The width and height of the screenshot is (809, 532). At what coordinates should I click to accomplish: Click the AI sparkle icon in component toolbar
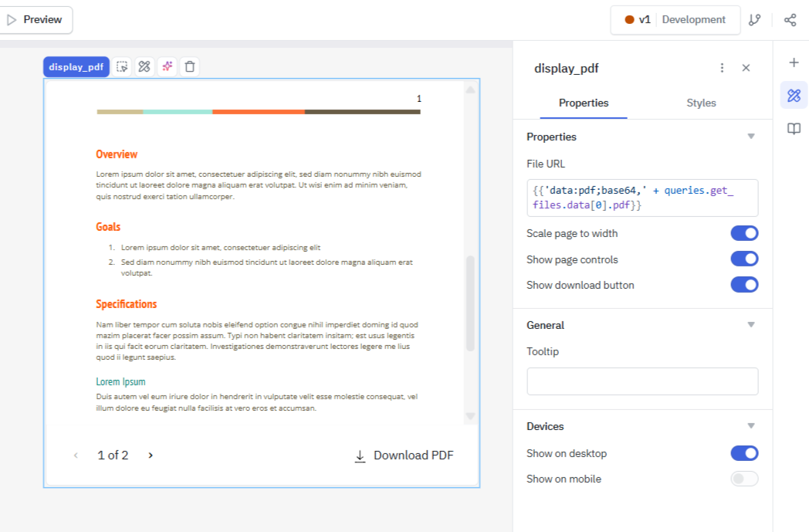pos(167,67)
